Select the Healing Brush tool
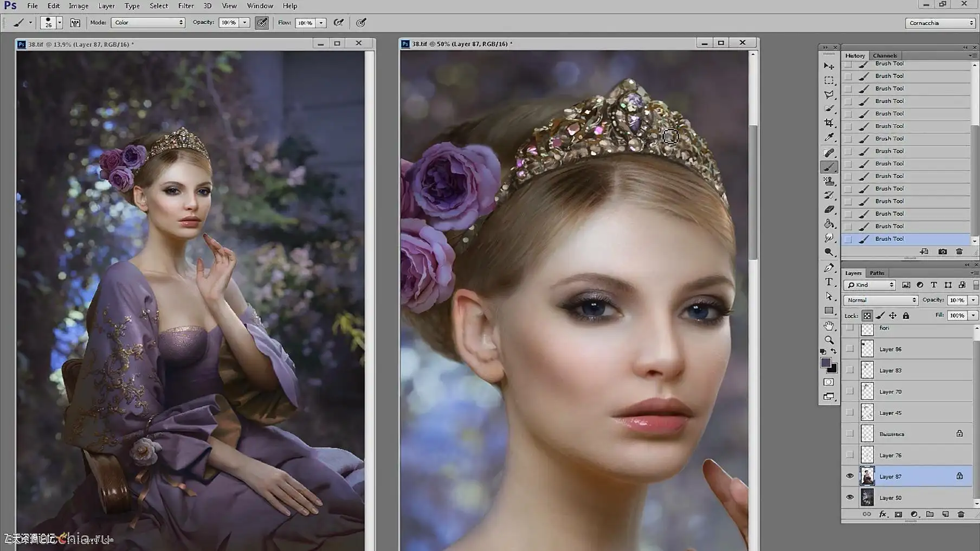This screenshot has height=551, width=980. click(x=829, y=152)
